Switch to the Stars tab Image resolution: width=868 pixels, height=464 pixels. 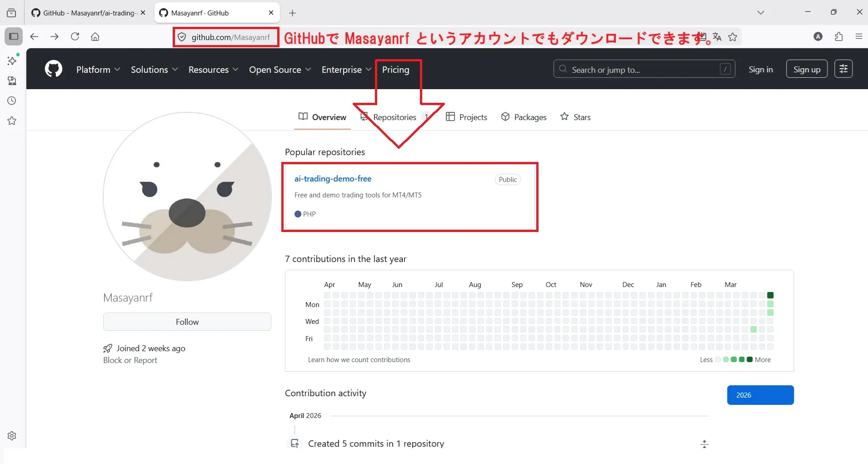575,117
